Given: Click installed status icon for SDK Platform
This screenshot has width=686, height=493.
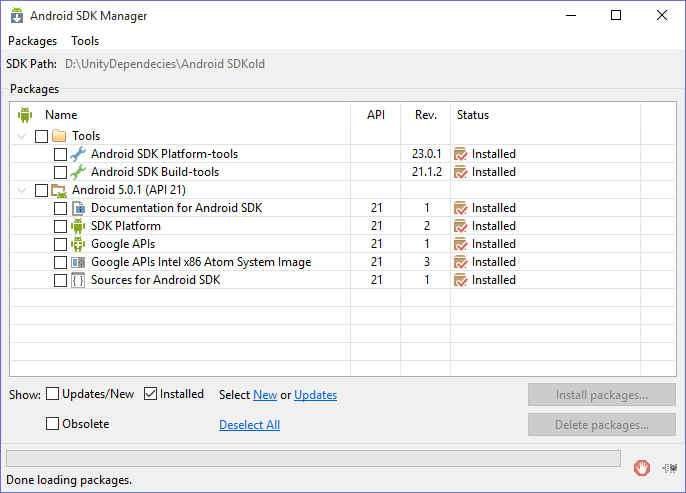Looking at the screenshot, I should click(x=460, y=226).
